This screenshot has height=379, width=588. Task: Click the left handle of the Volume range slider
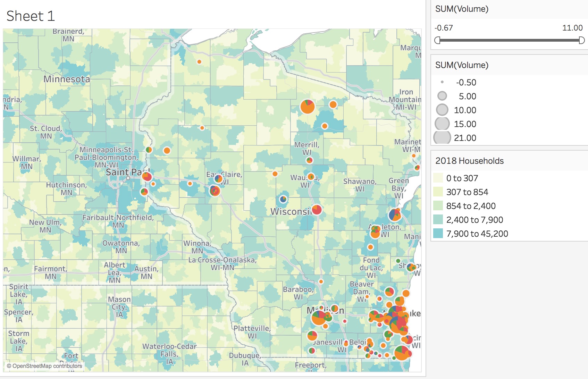tap(437, 41)
